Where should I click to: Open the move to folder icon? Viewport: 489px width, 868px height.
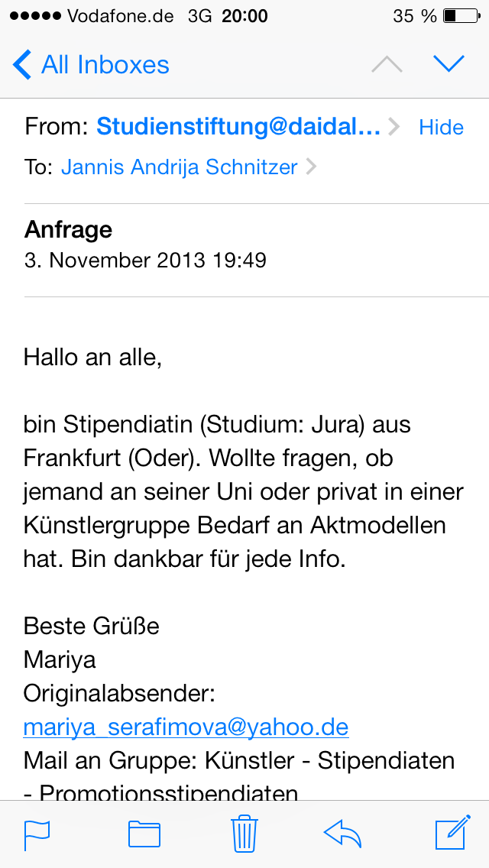tap(144, 833)
